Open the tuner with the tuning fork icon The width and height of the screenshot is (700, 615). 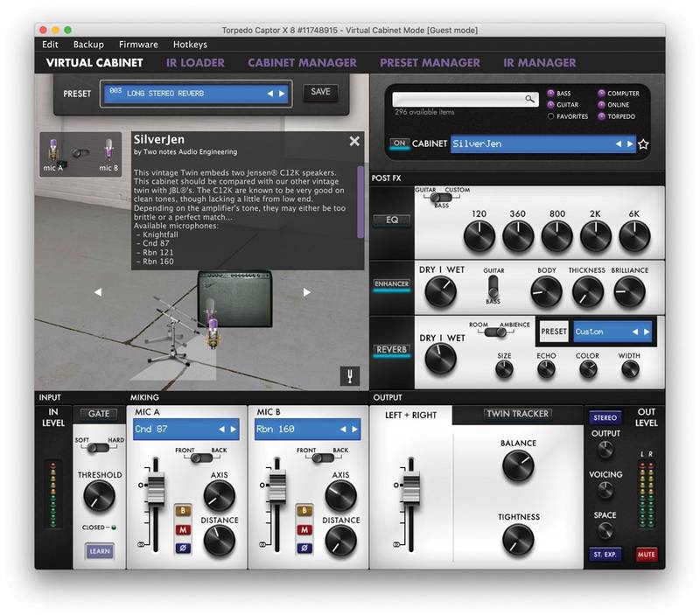(x=349, y=375)
